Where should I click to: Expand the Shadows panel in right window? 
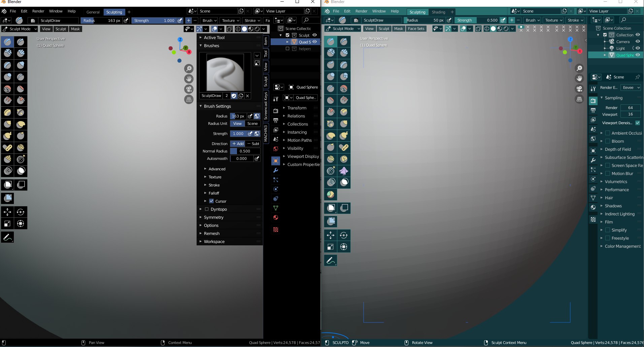click(613, 206)
